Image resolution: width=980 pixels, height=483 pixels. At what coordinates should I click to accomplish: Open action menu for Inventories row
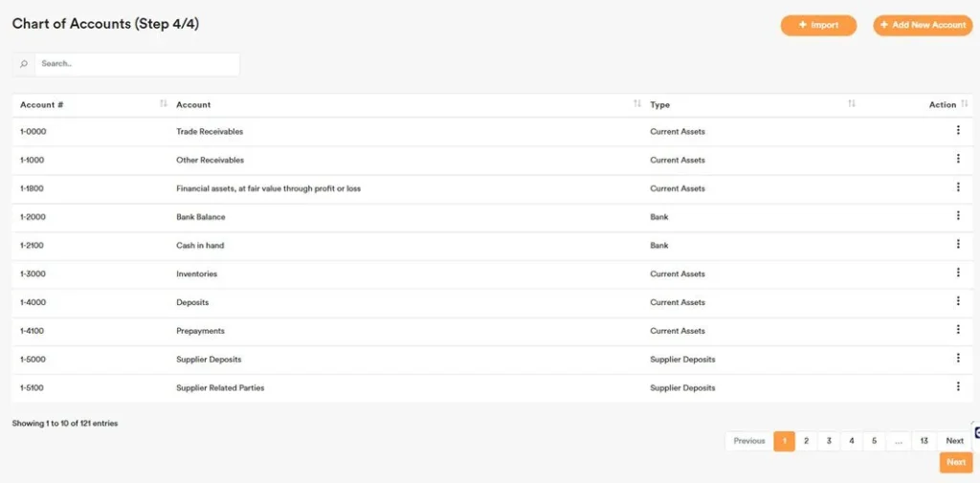(x=957, y=273)
